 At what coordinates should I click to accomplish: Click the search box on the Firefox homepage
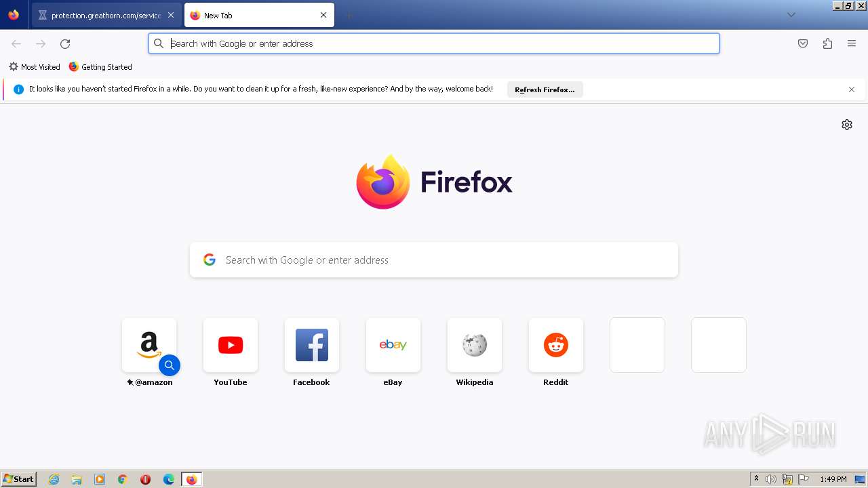(x=434, y=260)
